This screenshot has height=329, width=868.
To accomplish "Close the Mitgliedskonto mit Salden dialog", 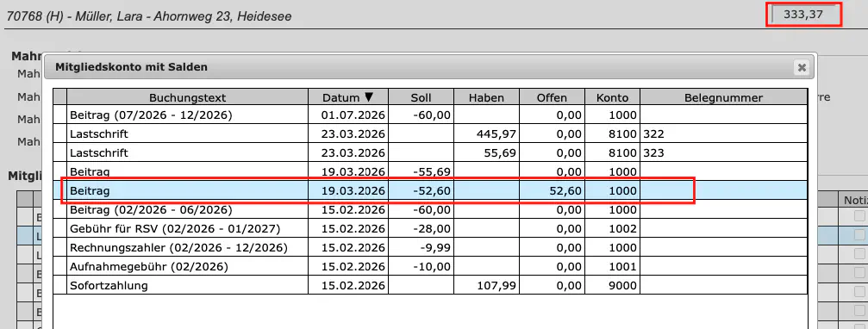I will pyautogui.click(x=801, y=67).
